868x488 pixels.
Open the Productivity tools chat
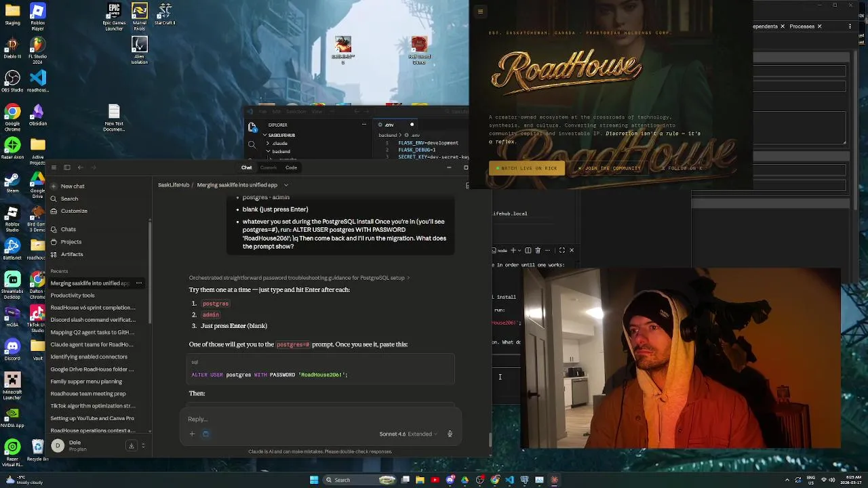[73, 296]
